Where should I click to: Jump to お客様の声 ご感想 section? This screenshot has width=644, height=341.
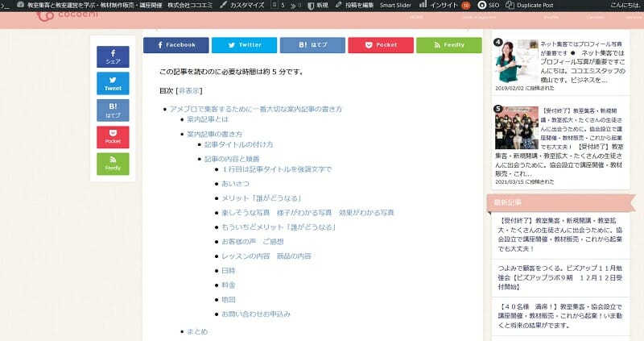coord(253,242)
